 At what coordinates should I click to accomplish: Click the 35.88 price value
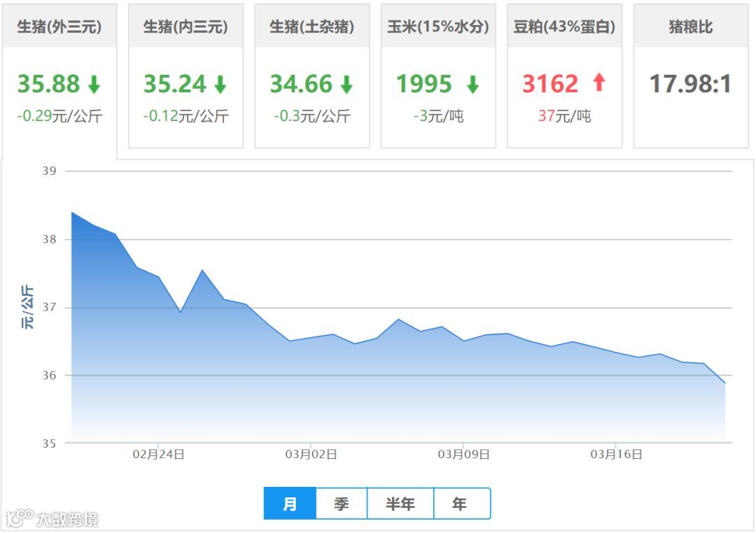point(49,84)
